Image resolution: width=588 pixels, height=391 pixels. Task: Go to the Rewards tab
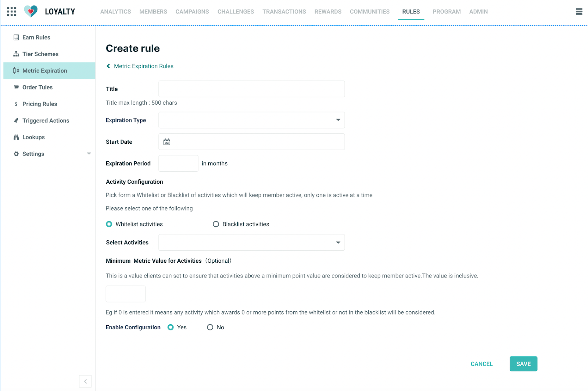click(x=328, y=12)
